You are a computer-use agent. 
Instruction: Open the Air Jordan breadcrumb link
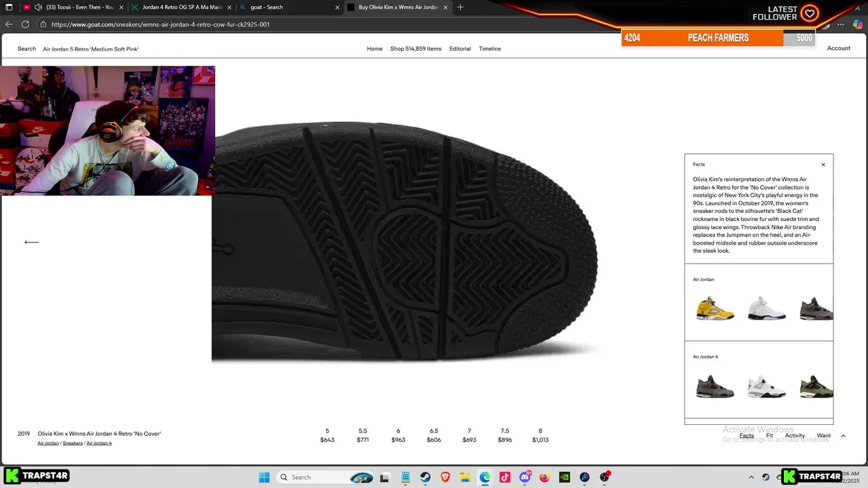48,443
